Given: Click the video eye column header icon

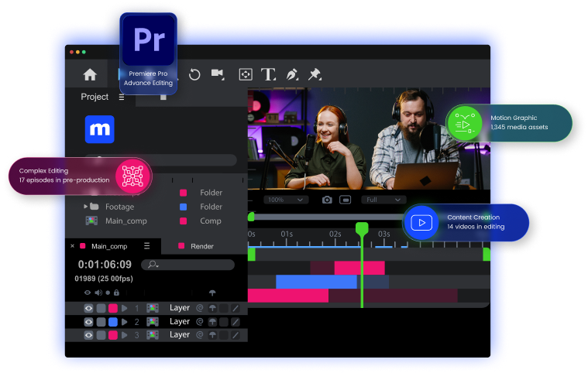Looking at the screenshot, I should point(88,293).
